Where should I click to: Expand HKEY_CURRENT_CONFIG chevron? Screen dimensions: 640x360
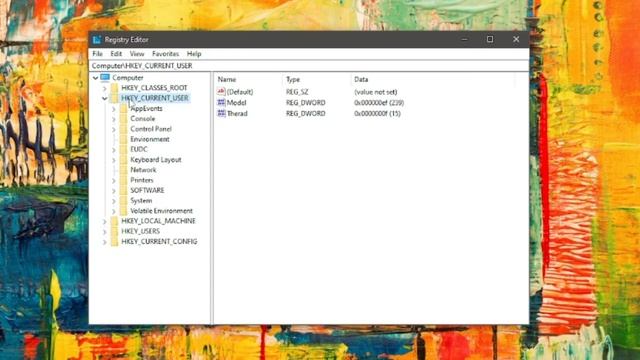104,242
